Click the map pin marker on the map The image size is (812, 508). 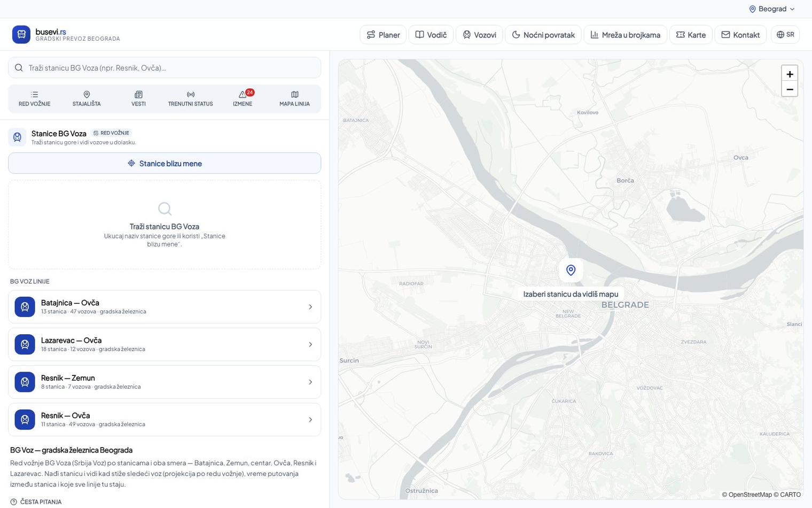[x=571, y=271]
